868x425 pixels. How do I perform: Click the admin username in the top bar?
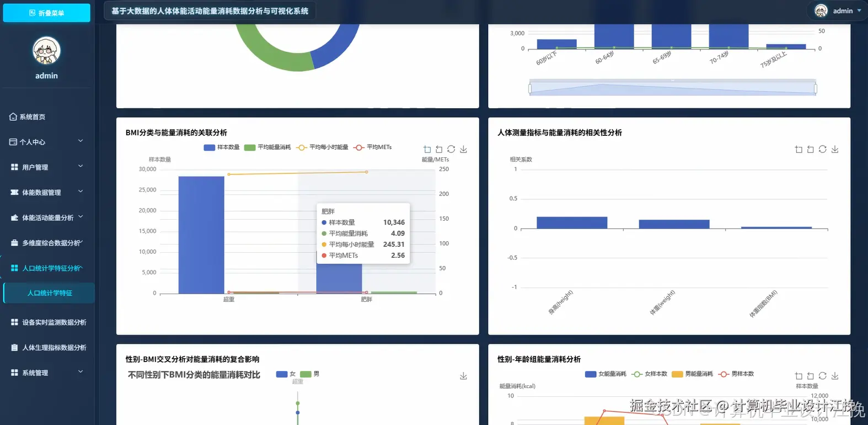click(843, 11)
